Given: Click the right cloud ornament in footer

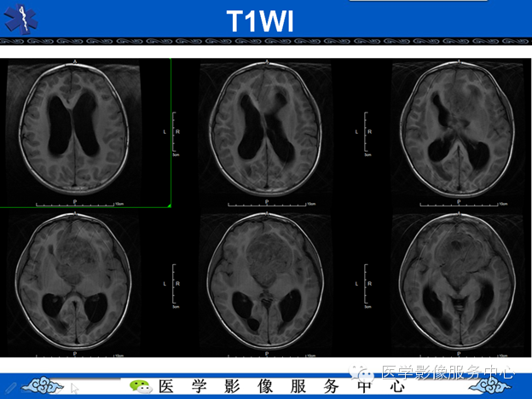Looking at the screenshot, I should (x=489, y=385).
